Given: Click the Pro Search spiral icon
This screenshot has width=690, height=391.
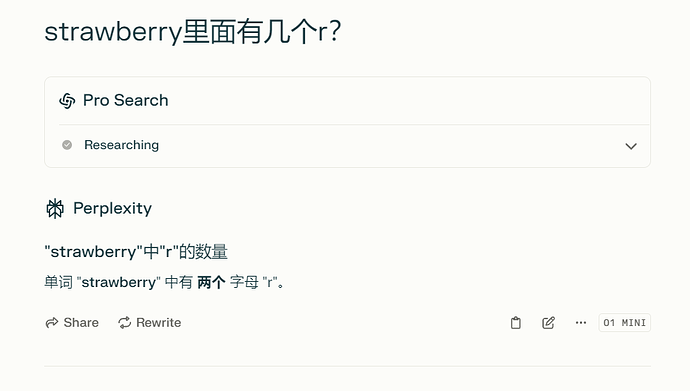Looking at the screenshot, I should [x=67, y=101].
